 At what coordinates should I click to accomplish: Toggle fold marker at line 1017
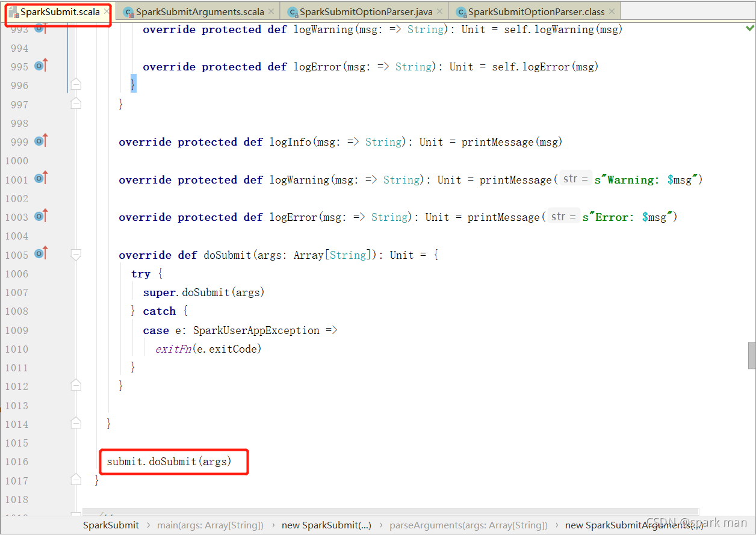pos(76,480)
